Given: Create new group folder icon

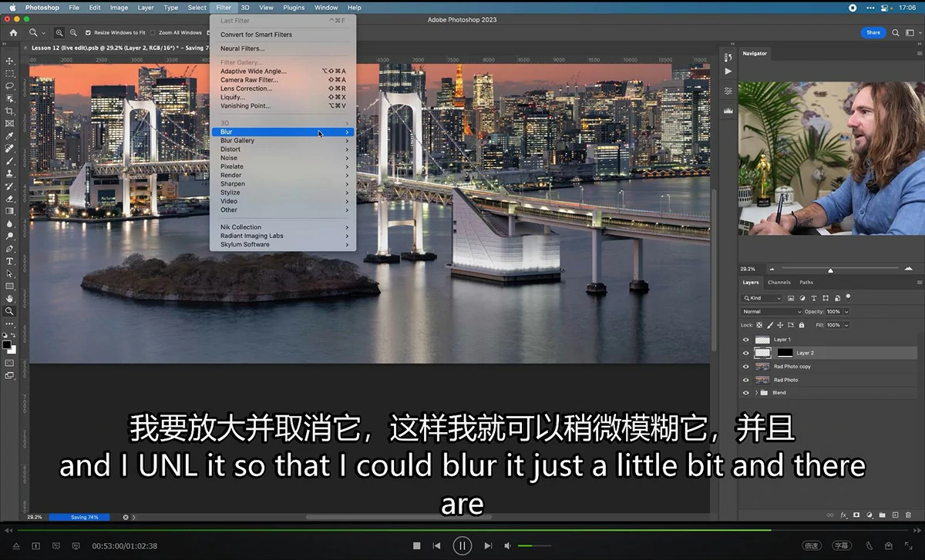Looking at the screenshot, I should point(882,515).
